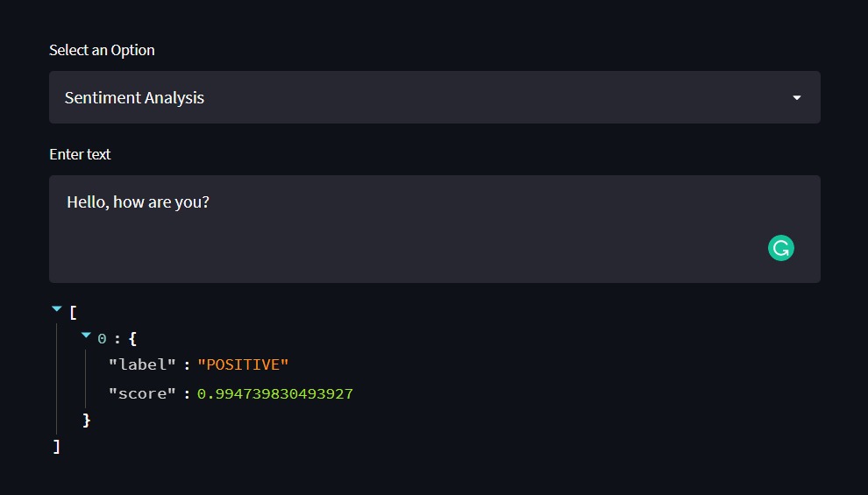Click the "Enter text" label

click(x=80, y=154)
